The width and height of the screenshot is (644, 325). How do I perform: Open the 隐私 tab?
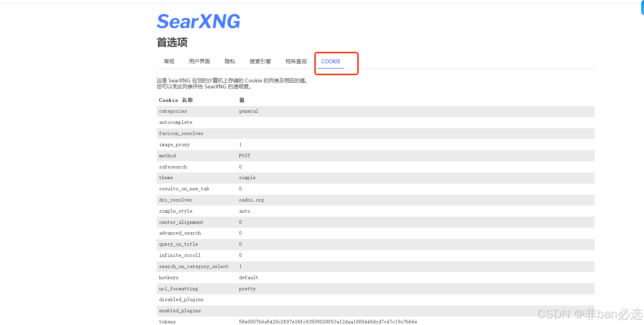(x=230, y=61)
